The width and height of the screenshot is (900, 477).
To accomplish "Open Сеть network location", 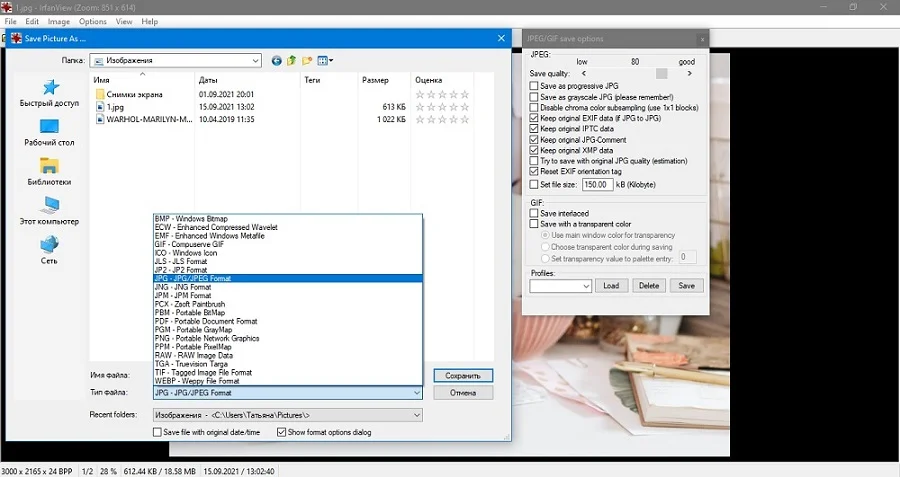I will coord(49,251).
